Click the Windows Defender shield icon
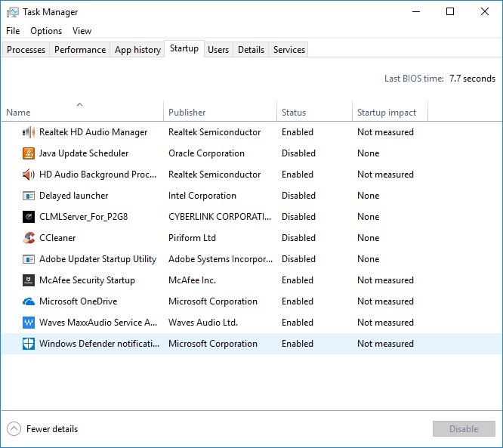The width and height of the screenshot is (503, 448). pyautogui.click(x=29, y=344)
